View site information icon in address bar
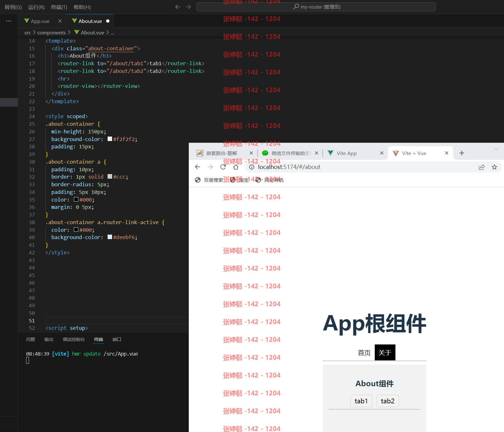Viewport: 504px width, 432px height. coord(252,167)
